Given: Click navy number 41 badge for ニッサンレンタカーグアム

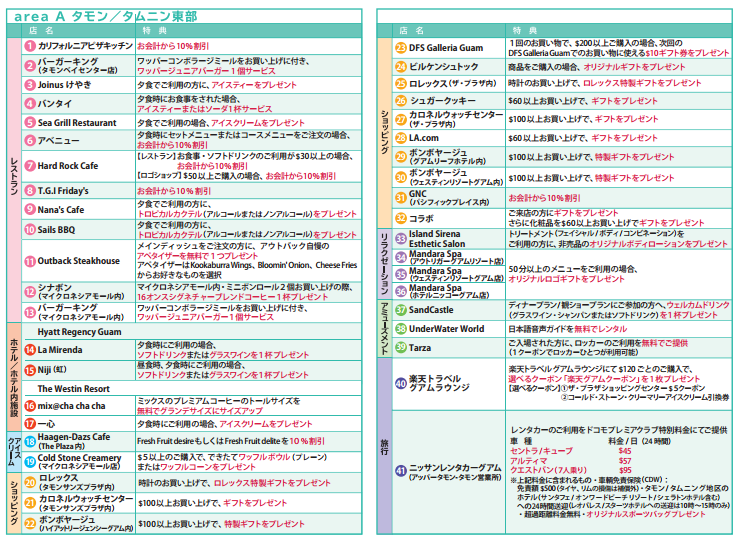Looking at the screenshot, I should pyautogui.click(x=401, y=471).
